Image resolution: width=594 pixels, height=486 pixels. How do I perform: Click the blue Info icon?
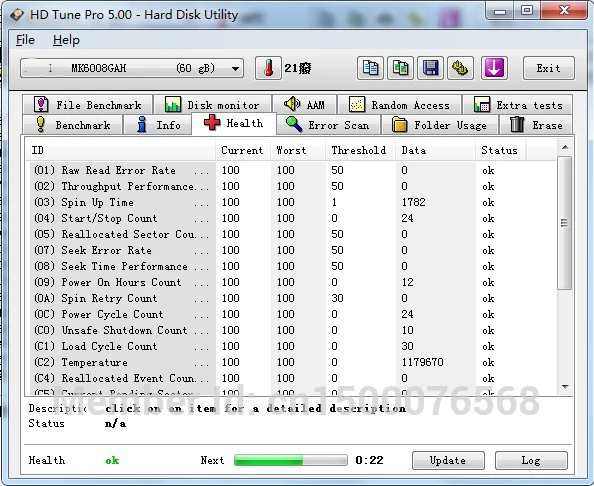tap(142, 124)
